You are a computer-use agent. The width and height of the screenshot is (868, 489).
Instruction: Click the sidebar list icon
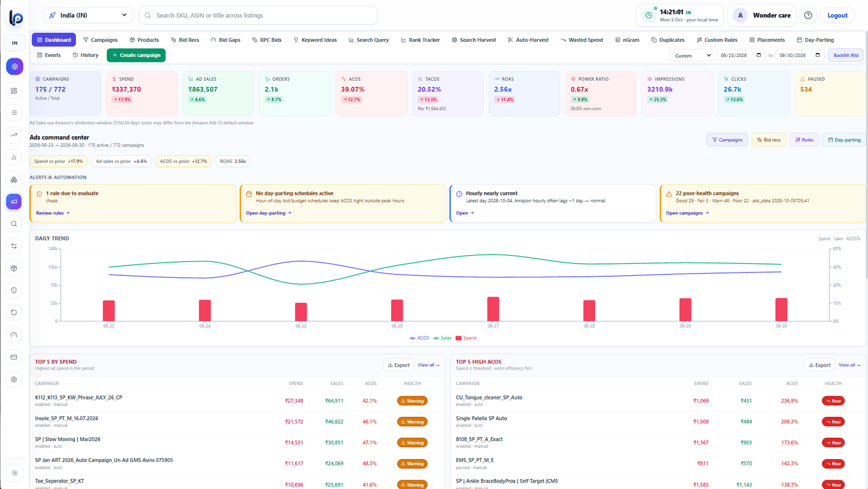pos(14,113)
